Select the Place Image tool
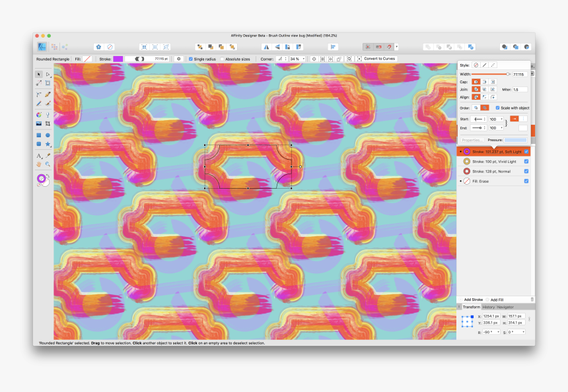Image resolution: width=568 pixels, height=392 pixels. 39,124
